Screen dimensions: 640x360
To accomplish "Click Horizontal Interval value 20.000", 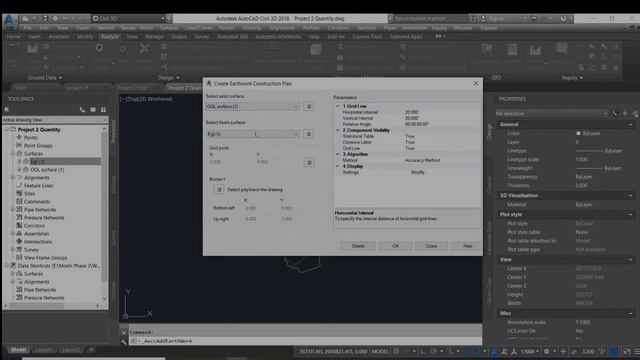I will [411, 112].
